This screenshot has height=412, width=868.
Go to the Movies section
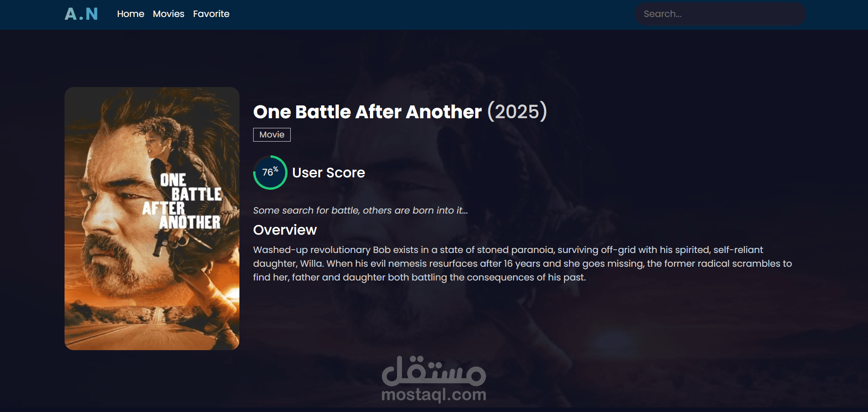pyautogui.click(x=168, y=14)
